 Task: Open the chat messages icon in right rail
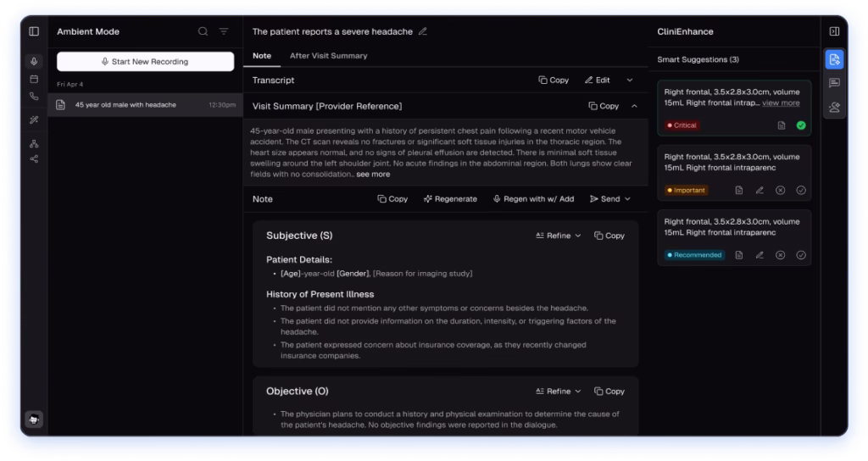(834, 83)
